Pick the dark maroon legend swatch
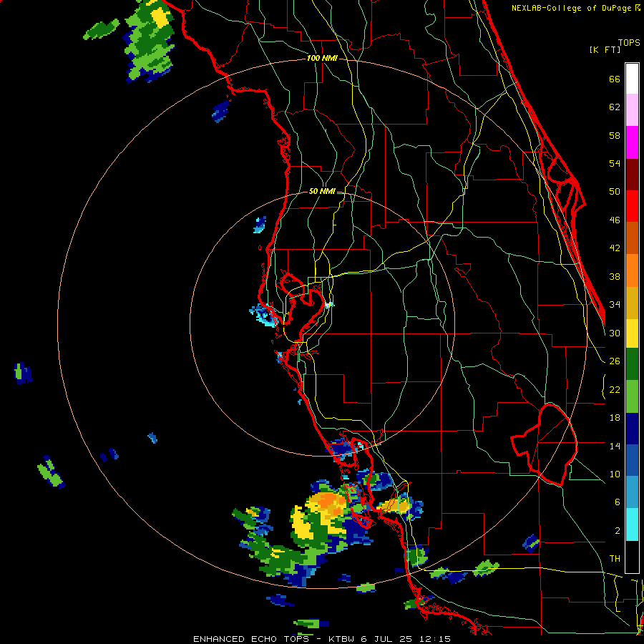Screen dimensions: 644x644 point(632,174)
